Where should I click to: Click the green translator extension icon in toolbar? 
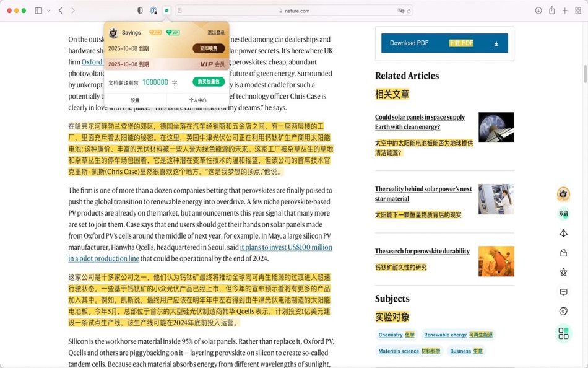click(x=166, y=11)
